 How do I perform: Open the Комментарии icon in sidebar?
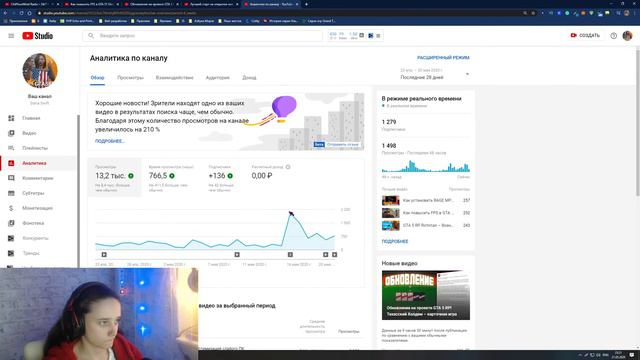pos(11,178)
